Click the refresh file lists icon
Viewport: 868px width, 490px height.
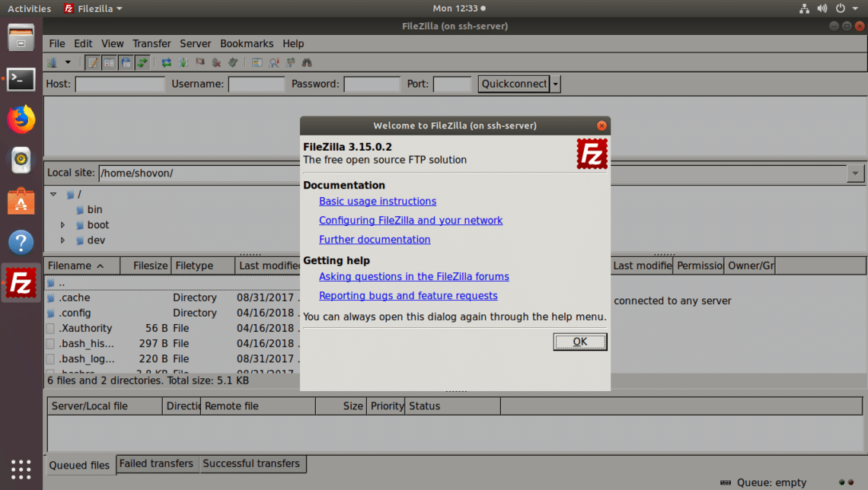tap(166, 62)
